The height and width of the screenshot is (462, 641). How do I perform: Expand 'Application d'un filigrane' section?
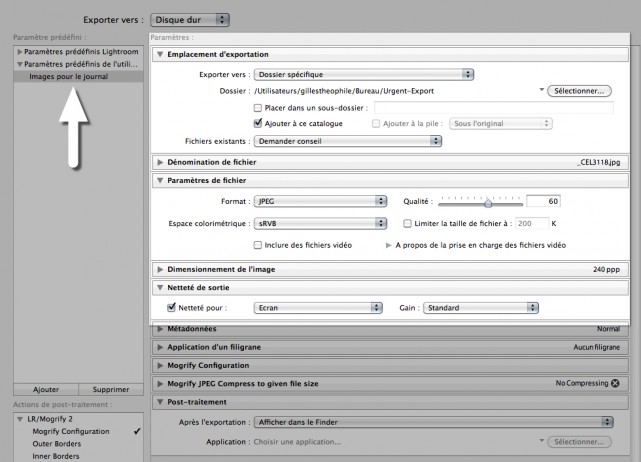point(160,347)
